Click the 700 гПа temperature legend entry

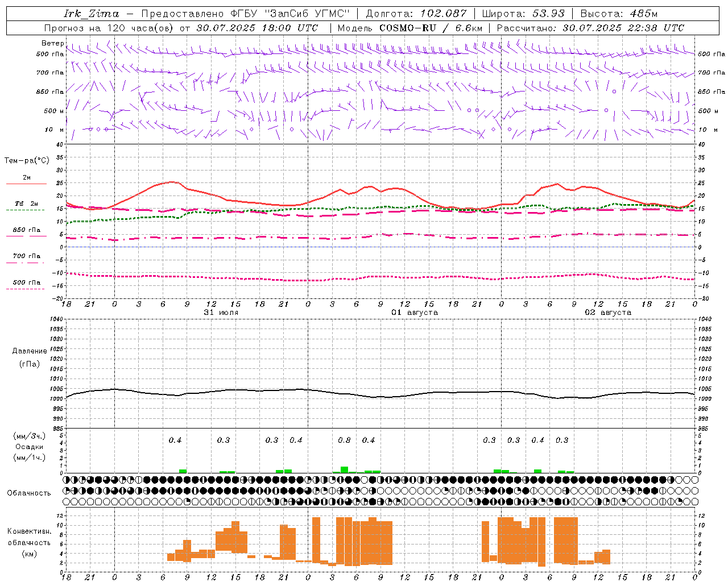(x=27, y=256)
